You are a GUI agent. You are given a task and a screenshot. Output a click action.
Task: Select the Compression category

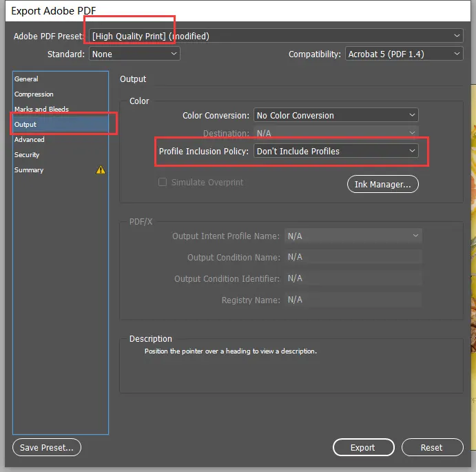tap(61, 94)
